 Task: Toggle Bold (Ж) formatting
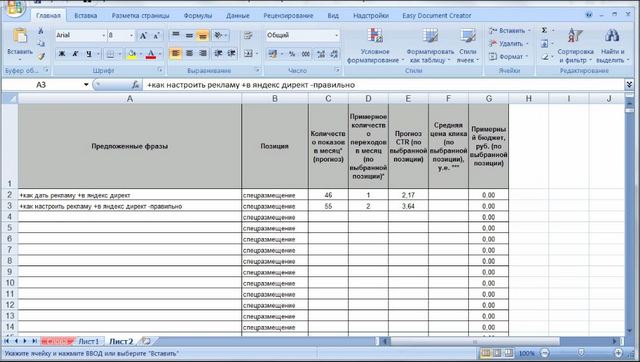[x=62, y=54]
